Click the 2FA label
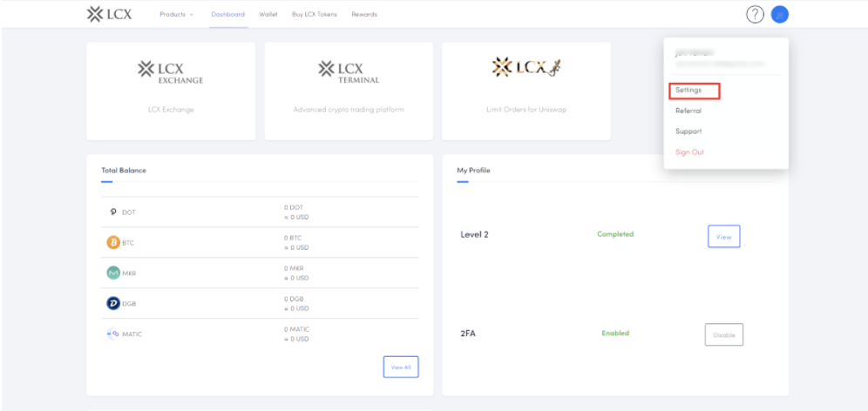Viewport: 868px width, 411px height. click(468, 334)
